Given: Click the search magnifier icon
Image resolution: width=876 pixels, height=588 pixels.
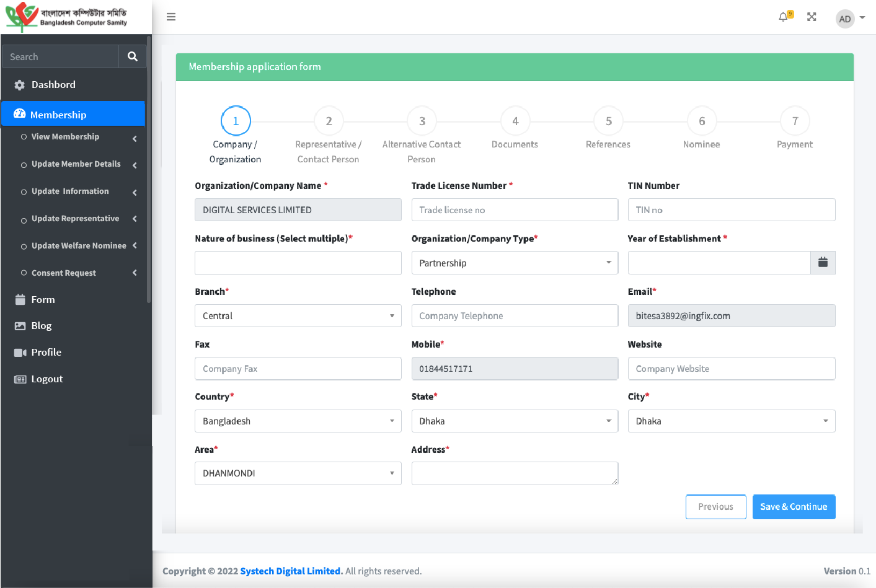Looking at the screenshot, I should [x=132, y=56].
